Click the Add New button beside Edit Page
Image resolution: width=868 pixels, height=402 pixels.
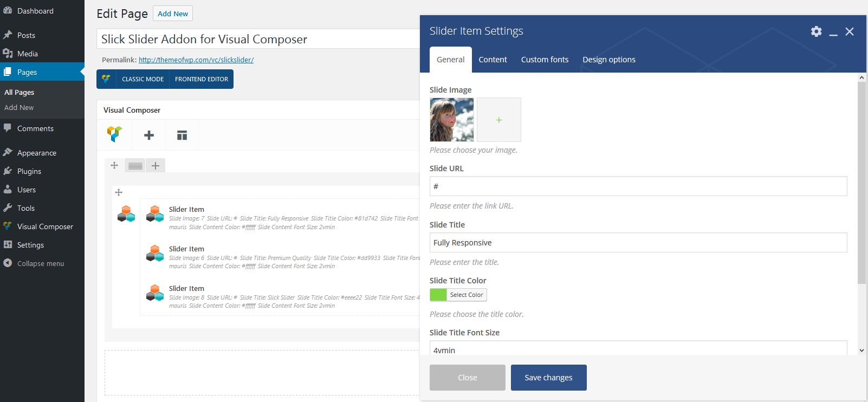pos(173,14)
